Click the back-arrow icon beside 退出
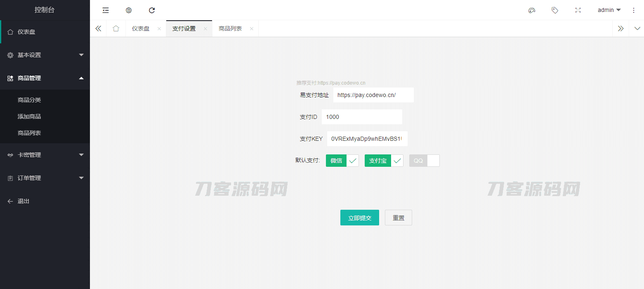This screenshot has width=644, height=289. coord(10,201)
